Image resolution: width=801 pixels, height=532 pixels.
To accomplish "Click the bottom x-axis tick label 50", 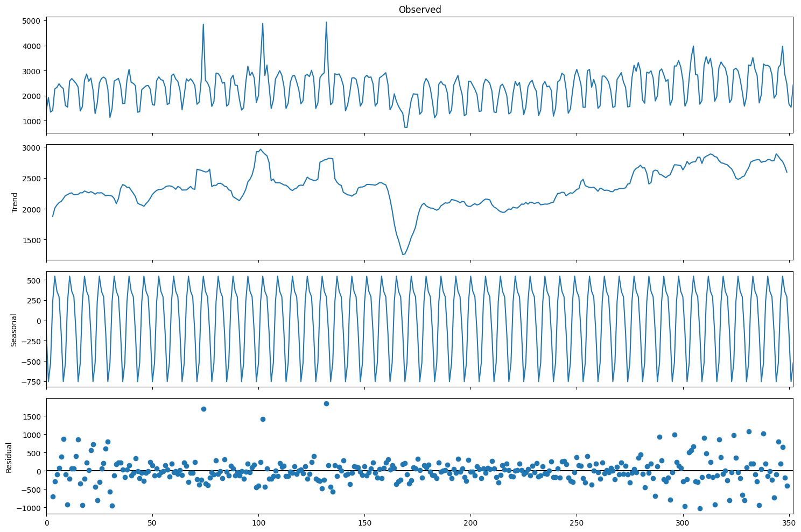I will click(x=152, y=522).
